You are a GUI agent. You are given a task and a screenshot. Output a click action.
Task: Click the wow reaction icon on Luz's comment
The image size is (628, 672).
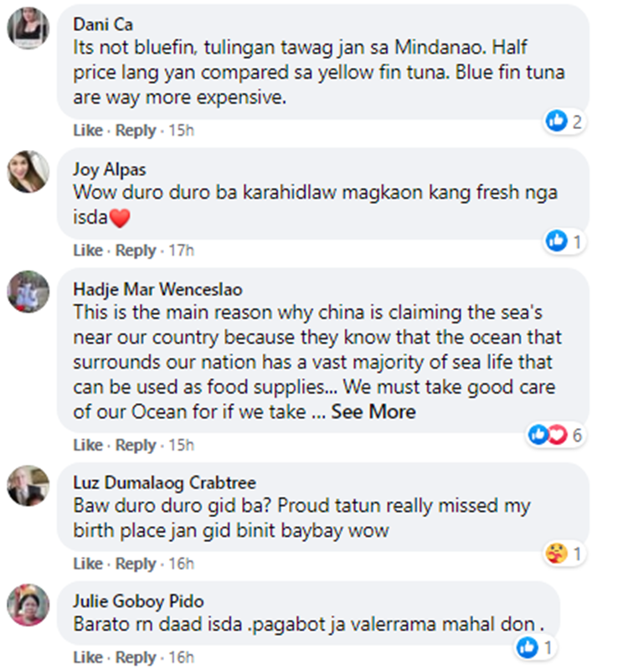click(557, 553)
